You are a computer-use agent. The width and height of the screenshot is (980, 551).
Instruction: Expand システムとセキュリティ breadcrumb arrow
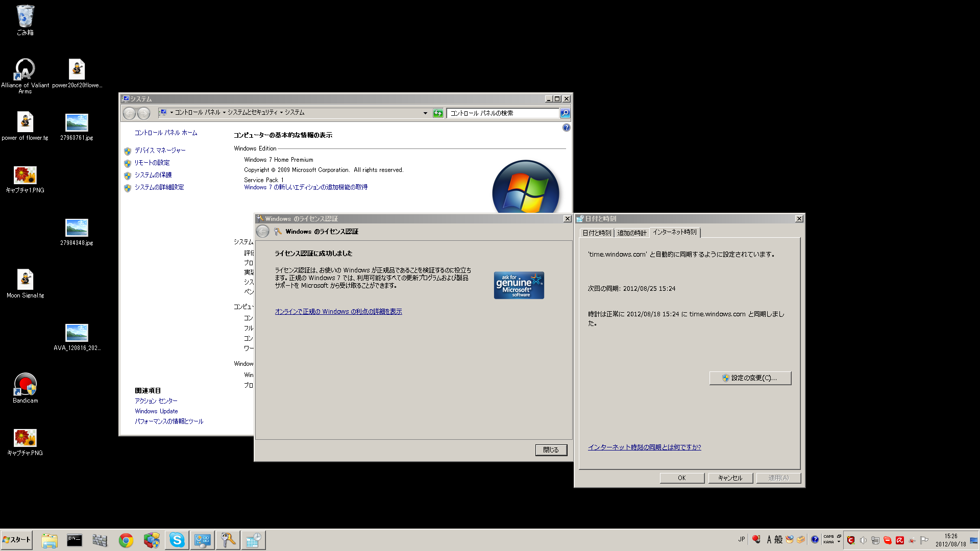point(281,113)
